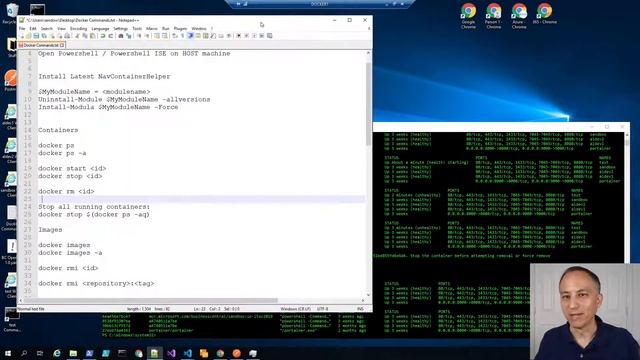This screenshot has width=640, height=360.
Task: Open the Google Chrome desktop shortcut
Action: pyautogui.click(x=468, y=16)
